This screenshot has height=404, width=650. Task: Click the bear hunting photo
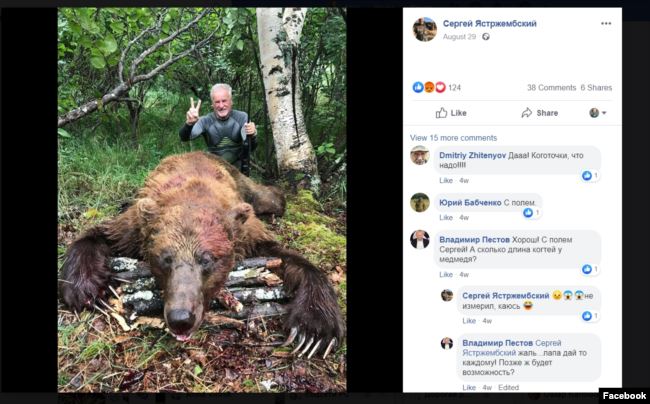(x=201, y=200)
